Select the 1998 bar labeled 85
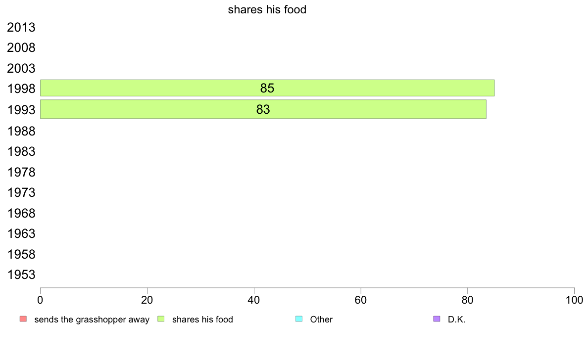The image size is (588, 364). tap(267, 88)
